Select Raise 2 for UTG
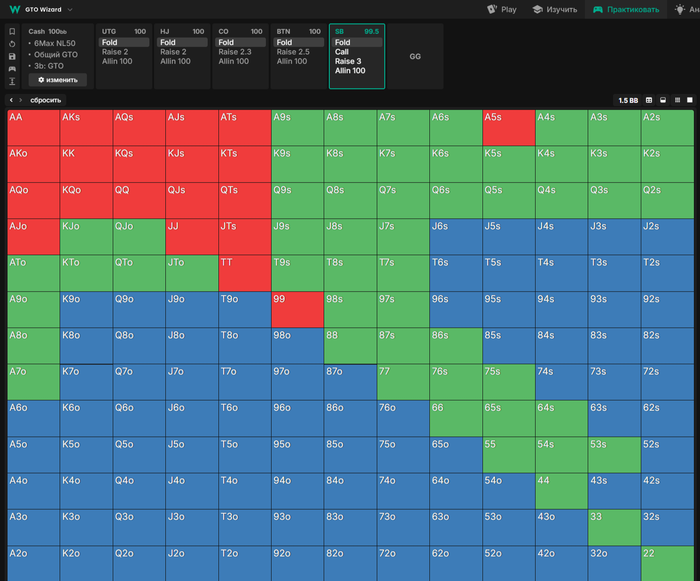The width and height of the screenshot is (700, 581). click(115, 52)
